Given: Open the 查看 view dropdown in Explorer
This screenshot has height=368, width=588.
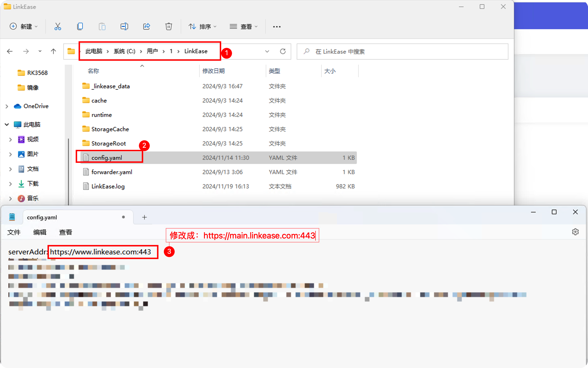Looking at the screenshot, I should coord(243,26).
